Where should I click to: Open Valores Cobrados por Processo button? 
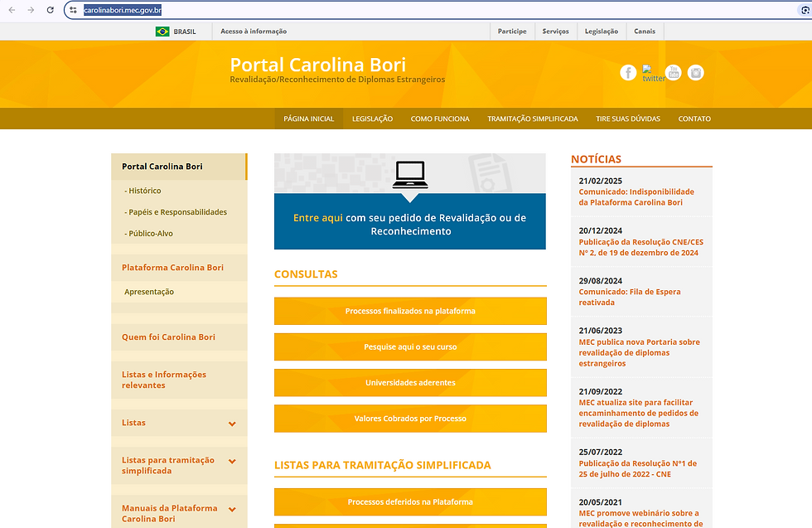[x=410, y=418]
